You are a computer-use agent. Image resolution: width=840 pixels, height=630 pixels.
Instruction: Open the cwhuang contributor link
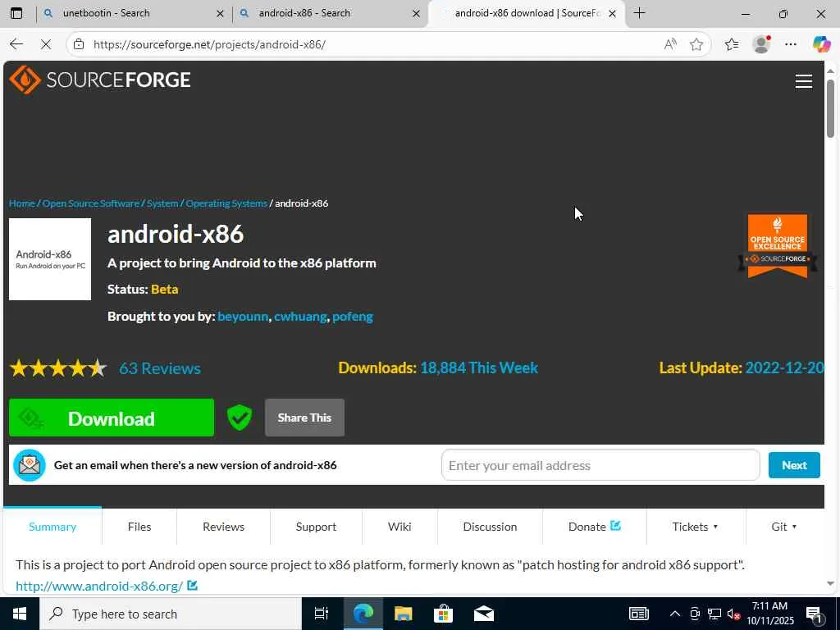300,317
